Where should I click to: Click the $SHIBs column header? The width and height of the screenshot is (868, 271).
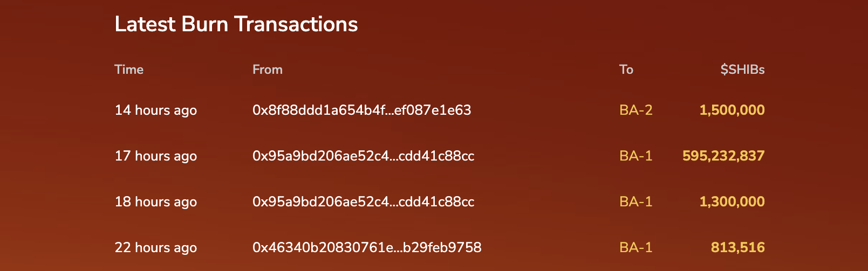(742, 70)
